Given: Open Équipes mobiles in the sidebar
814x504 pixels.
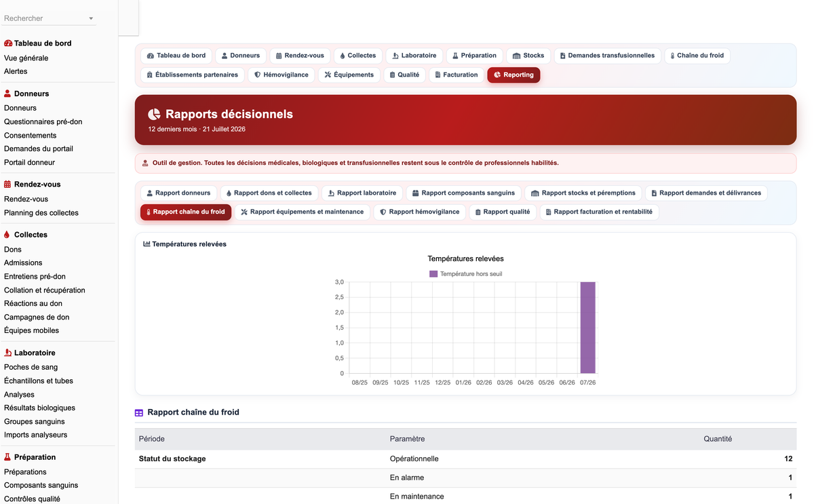Looking at the screenshot, I should click(32, 330).
